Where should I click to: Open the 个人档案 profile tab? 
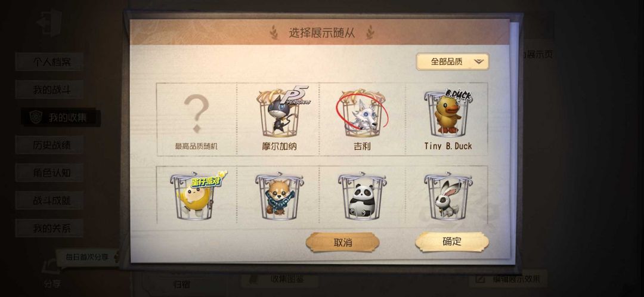tap(49, 61)
